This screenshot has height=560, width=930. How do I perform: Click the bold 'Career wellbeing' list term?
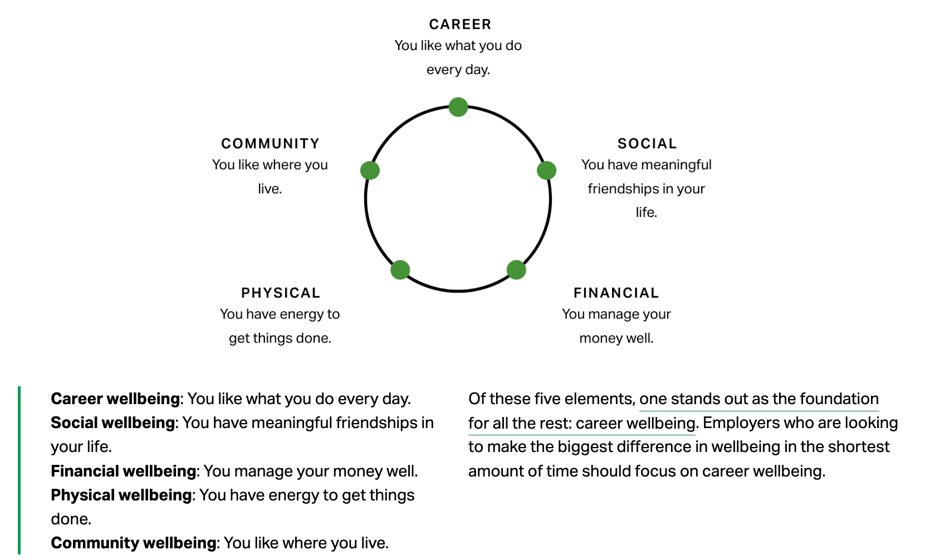click(x=115, y=399)
